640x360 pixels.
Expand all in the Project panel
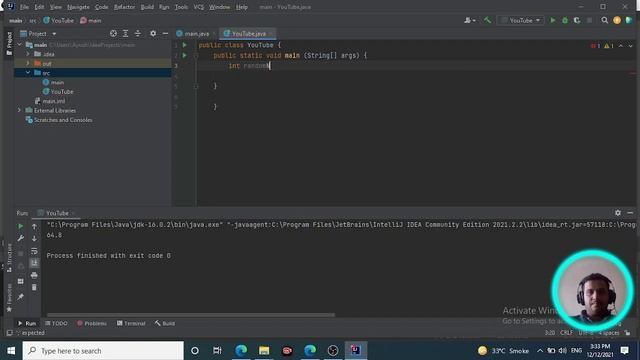coord(125,33)
